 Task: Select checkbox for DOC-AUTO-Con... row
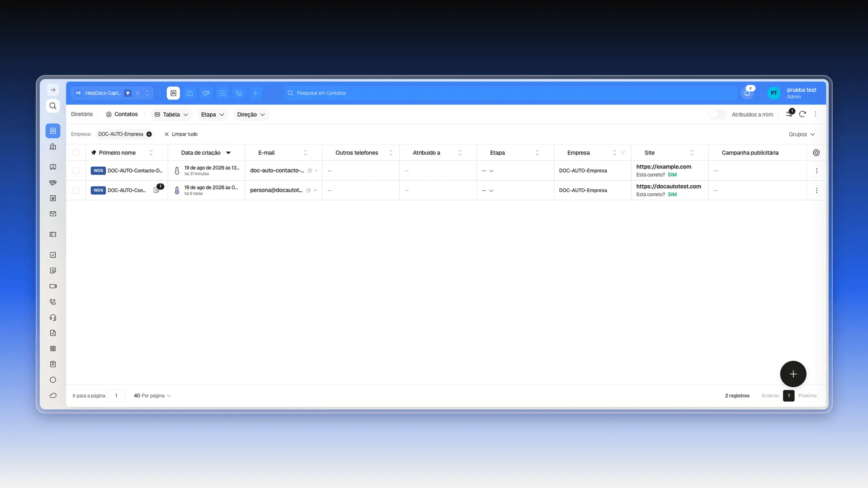tap(76, 190)
